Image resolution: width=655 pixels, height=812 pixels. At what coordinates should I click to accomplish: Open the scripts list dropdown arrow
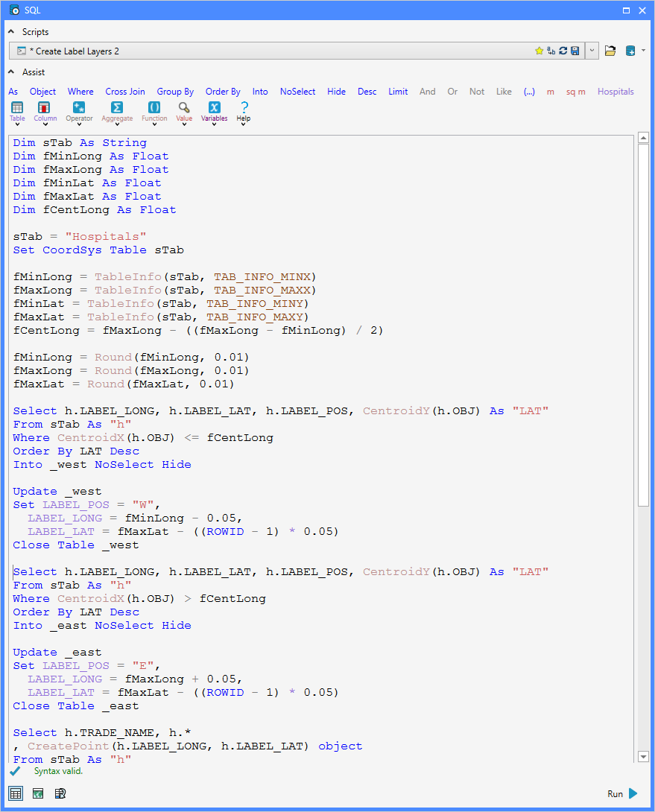[592, 51]
